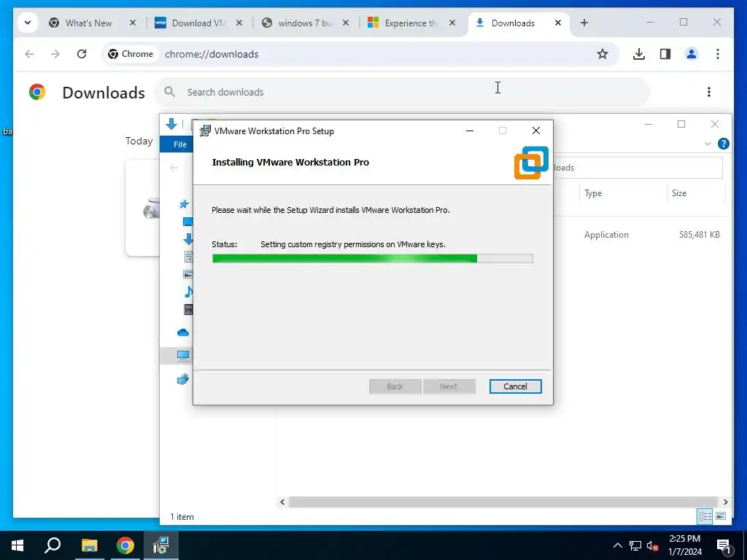Click the 585,481 KB size value

[699, 234]
